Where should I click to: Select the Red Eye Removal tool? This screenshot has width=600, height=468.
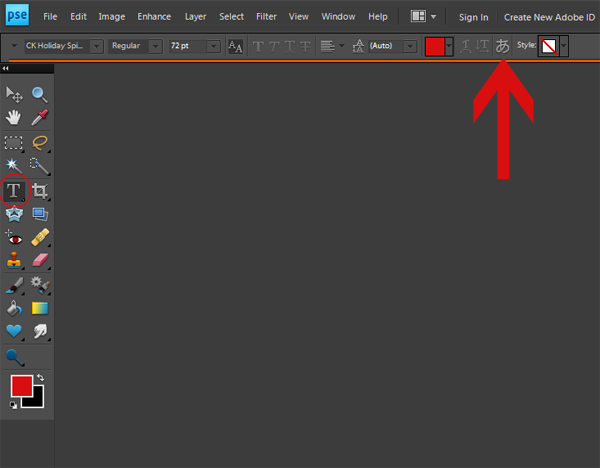tap(14, 238)
